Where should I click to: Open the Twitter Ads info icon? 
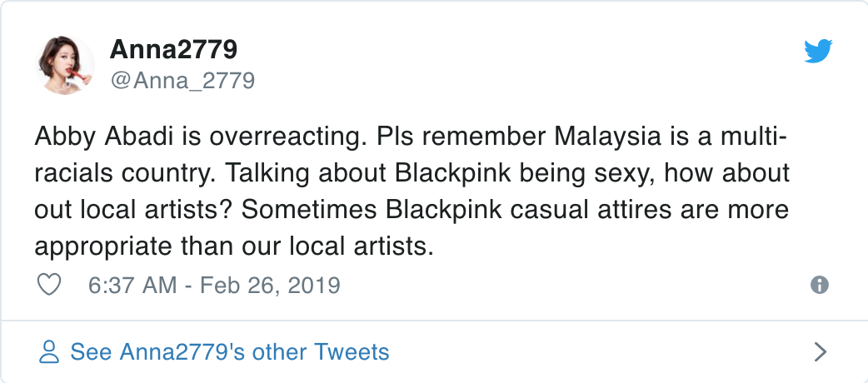(820, 285)
